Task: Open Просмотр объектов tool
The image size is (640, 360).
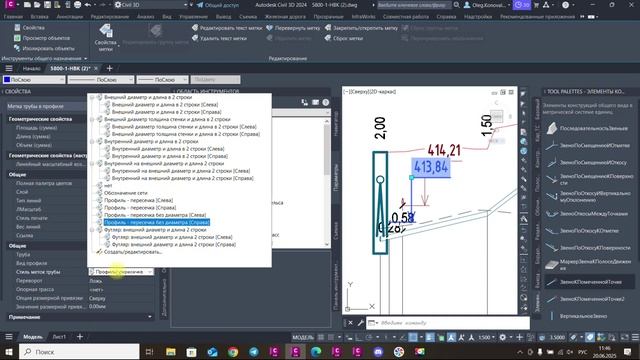Action: [x=42, y=38]
